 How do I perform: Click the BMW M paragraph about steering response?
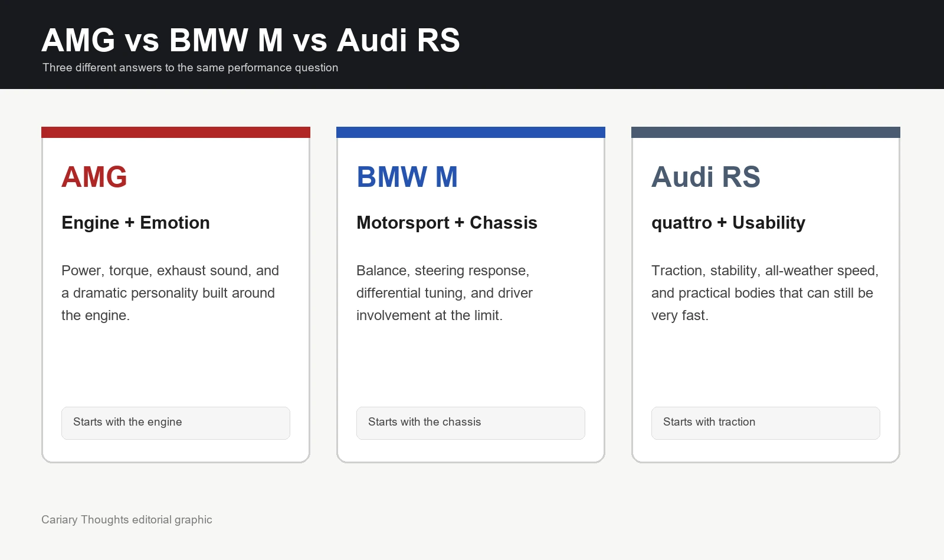(x=444, y=293)
